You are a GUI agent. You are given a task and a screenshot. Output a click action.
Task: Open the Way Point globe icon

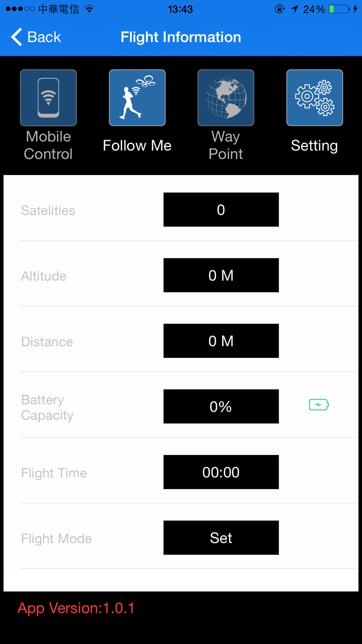226,98
